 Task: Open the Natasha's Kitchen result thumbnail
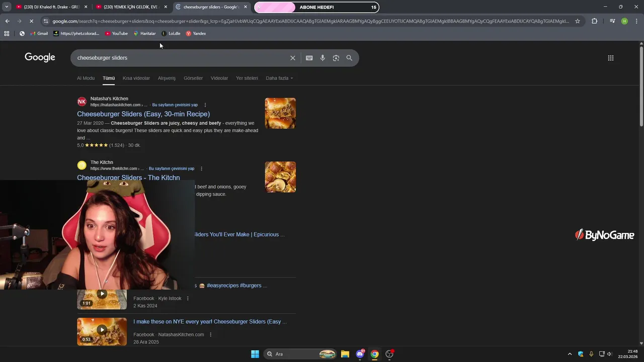point(280,113)
